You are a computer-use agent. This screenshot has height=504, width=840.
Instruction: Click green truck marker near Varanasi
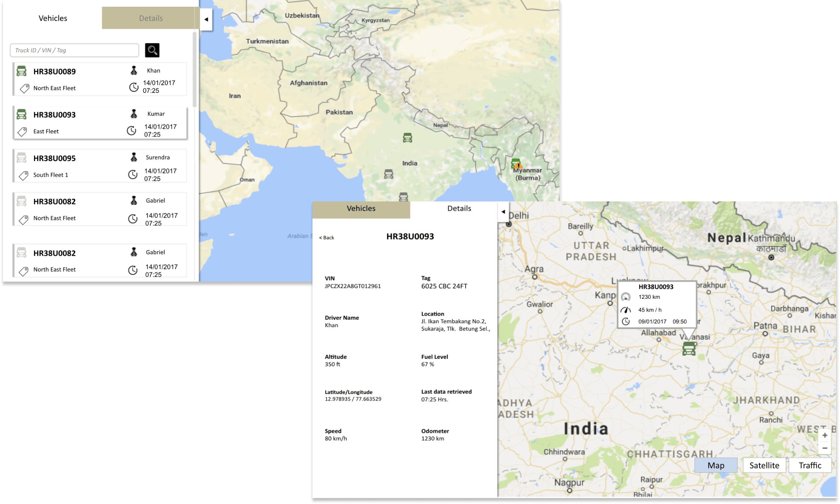click(x=689, y=349)
